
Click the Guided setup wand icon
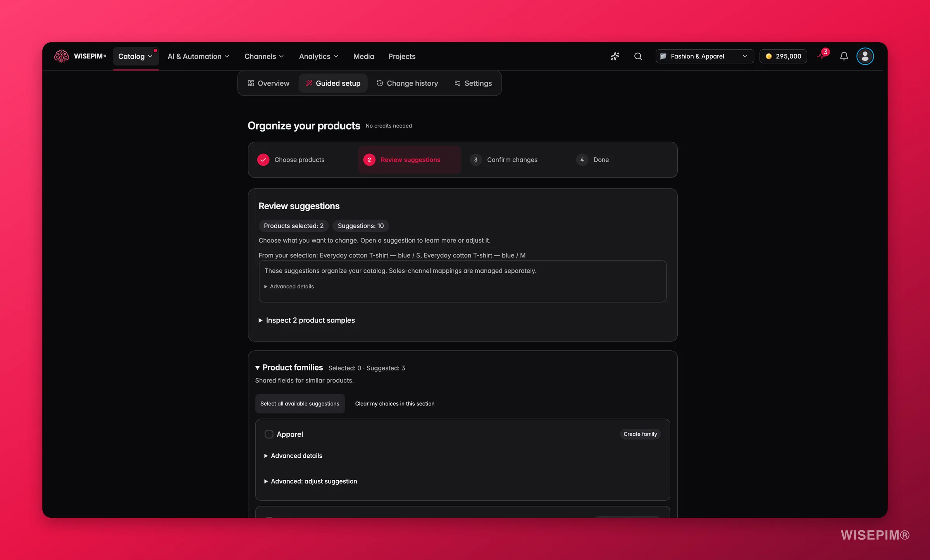309,83
